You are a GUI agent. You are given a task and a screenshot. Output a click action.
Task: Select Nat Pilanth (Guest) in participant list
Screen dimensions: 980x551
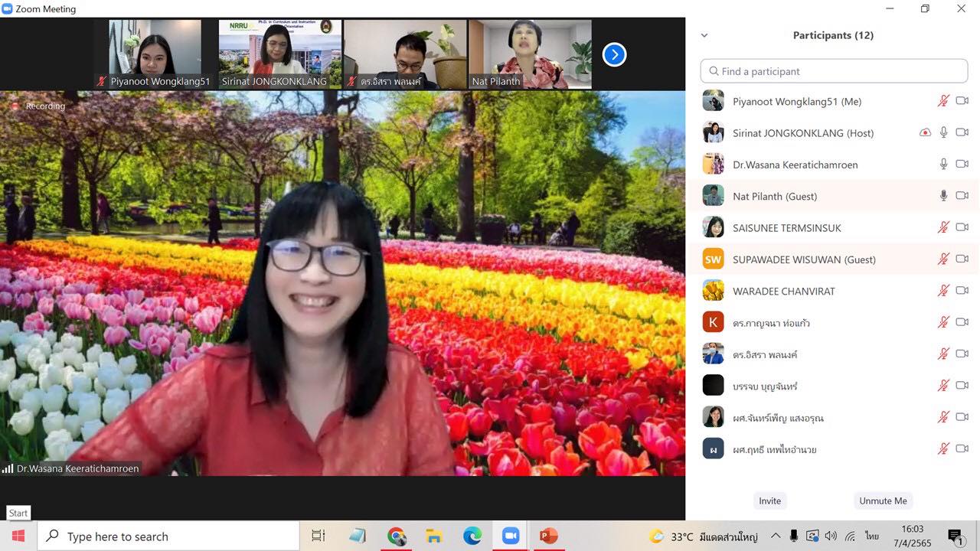(x=774, y=196)
